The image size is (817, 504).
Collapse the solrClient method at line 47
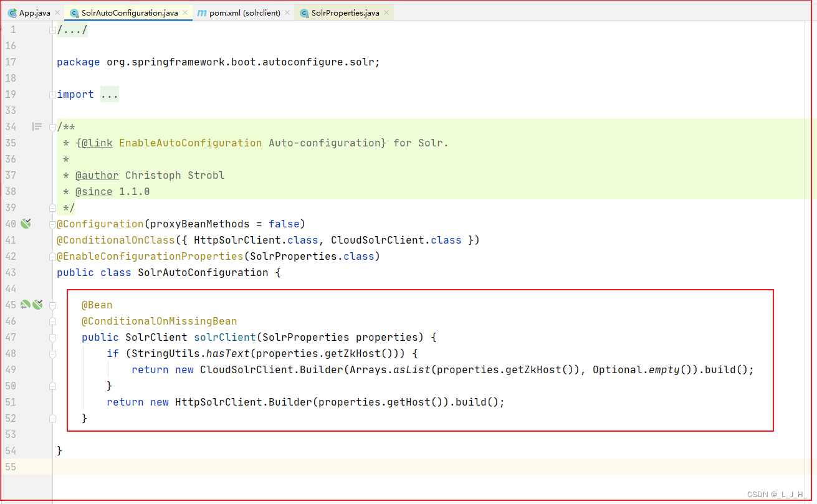pyautogui.click(x=52, y=338)
